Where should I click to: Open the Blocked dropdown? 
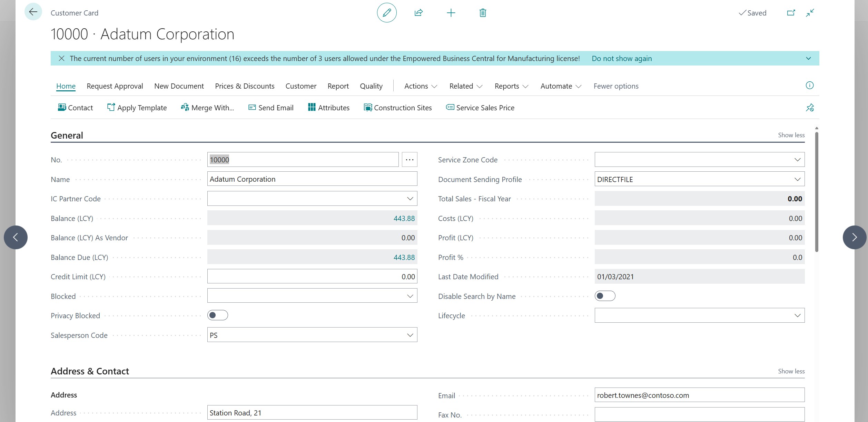click(410, 296)
